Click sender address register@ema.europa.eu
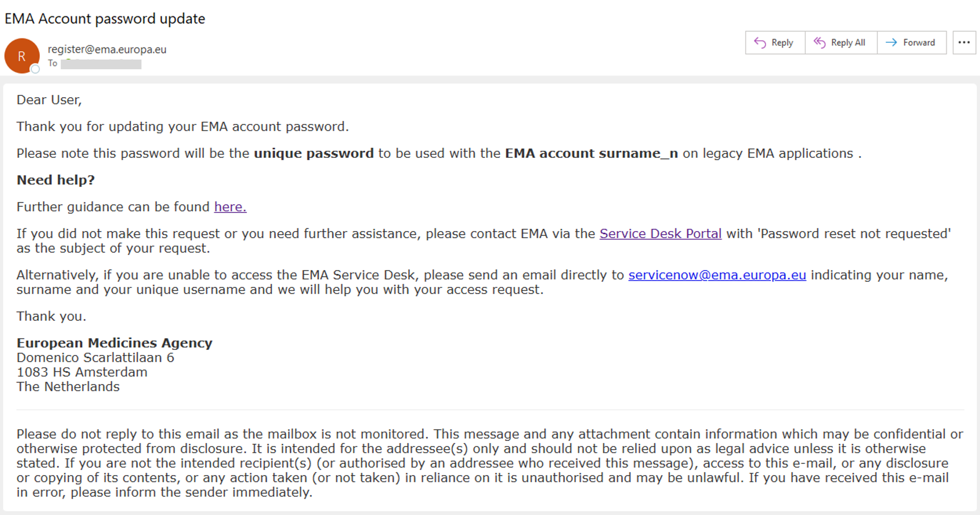 pos(107,49)
